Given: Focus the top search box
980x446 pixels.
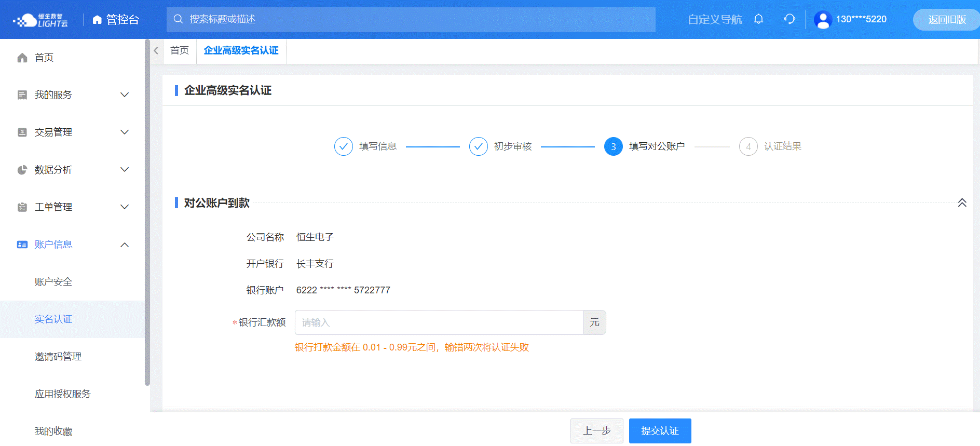Looking at the screenshot, I should pos(411,19).
